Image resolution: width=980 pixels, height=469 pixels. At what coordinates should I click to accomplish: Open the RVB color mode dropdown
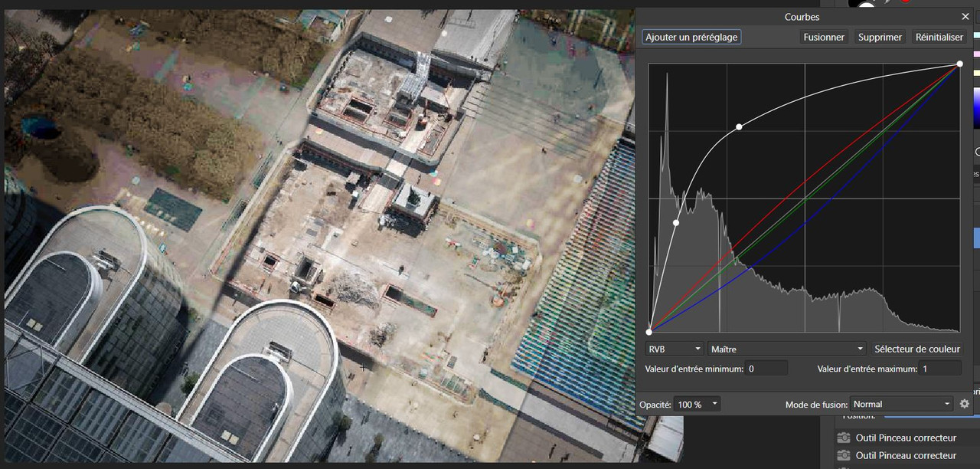(674, 349)
